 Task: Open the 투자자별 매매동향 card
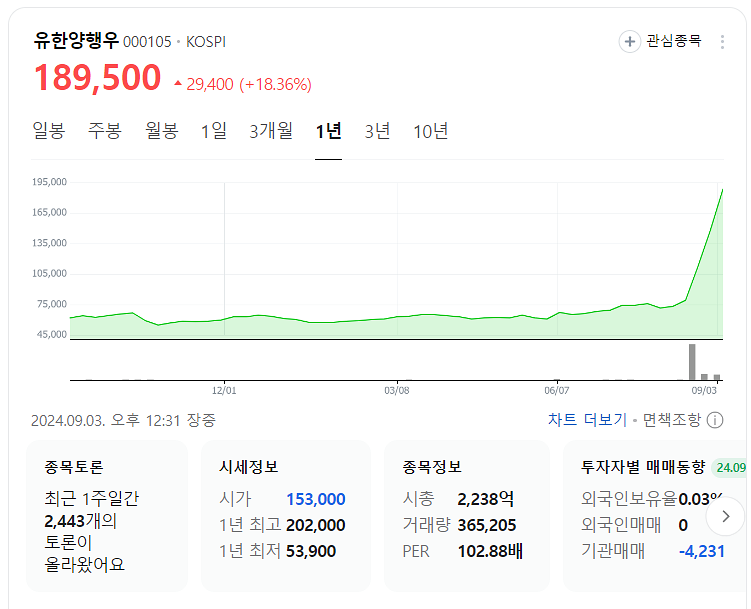tap(654, 516)
